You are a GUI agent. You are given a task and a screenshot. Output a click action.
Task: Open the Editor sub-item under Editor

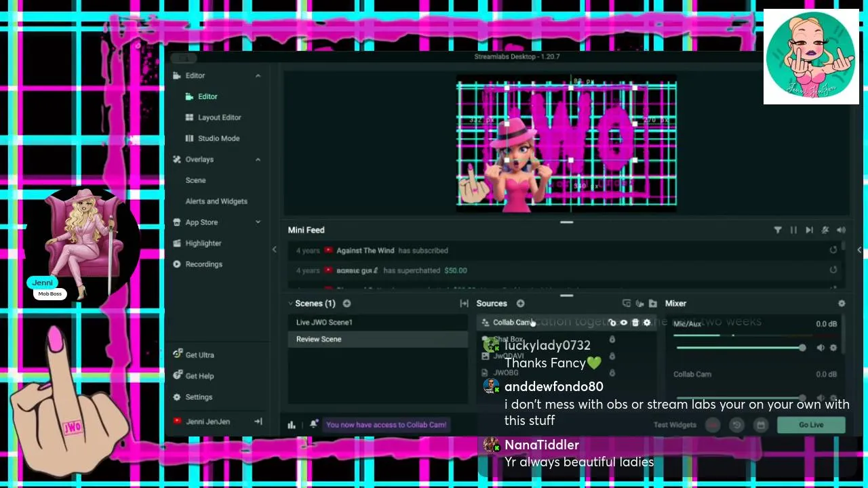[201, 96]
